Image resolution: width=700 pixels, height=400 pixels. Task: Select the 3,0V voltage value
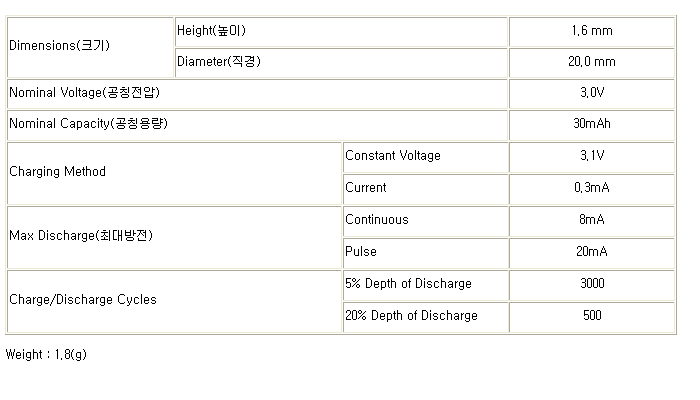[x=591, y=93]
